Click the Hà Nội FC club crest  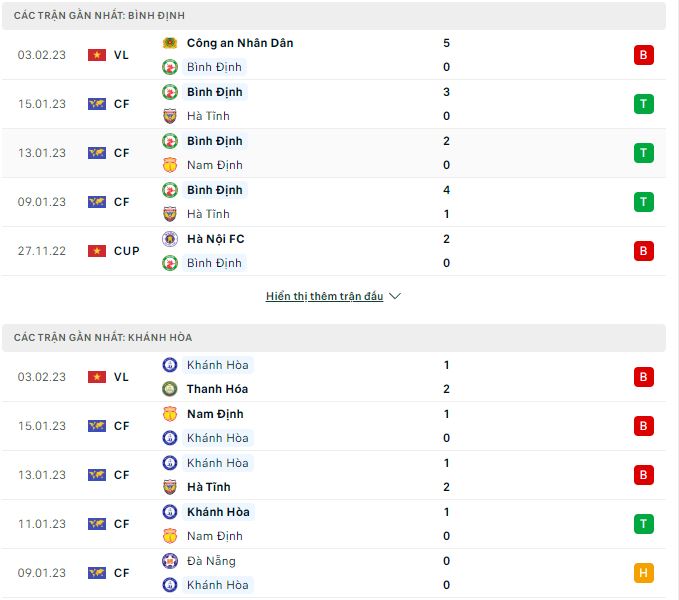coord(170,239)
